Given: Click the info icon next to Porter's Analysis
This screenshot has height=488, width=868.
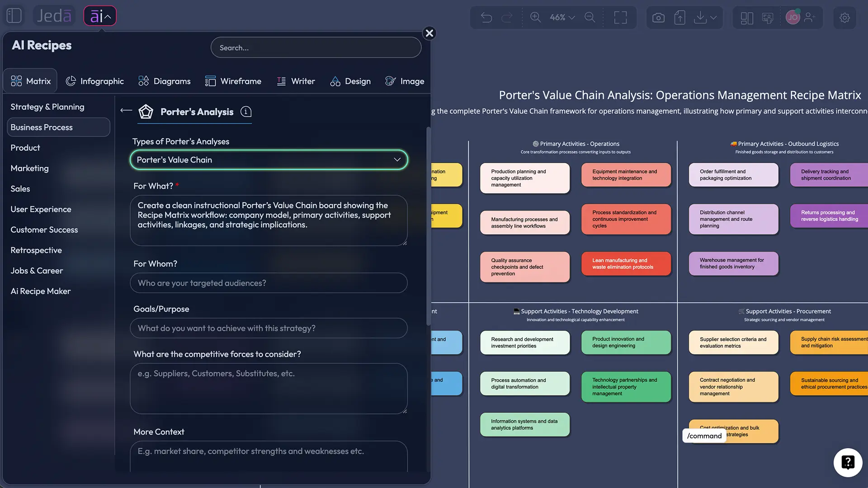Looking at the screenshot, I should (246, 112).
